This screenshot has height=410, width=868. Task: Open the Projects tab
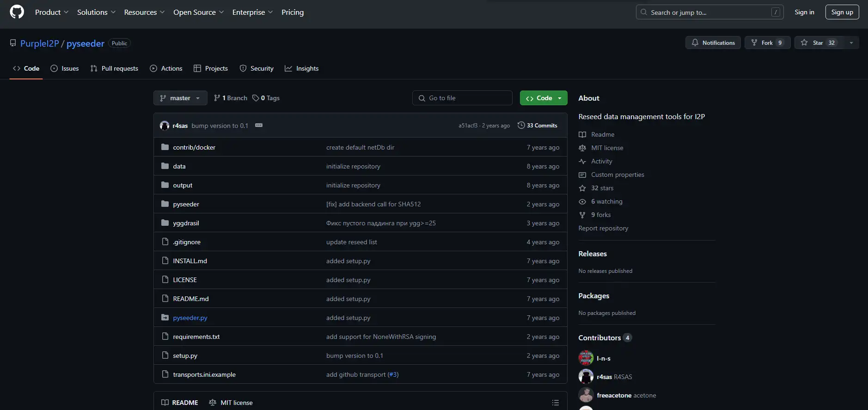[211, 68]
